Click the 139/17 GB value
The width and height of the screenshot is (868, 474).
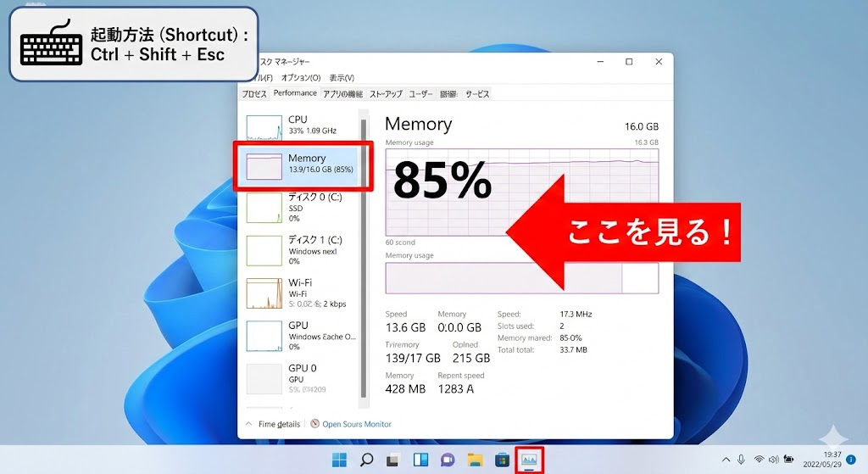(x=413, y=359)
